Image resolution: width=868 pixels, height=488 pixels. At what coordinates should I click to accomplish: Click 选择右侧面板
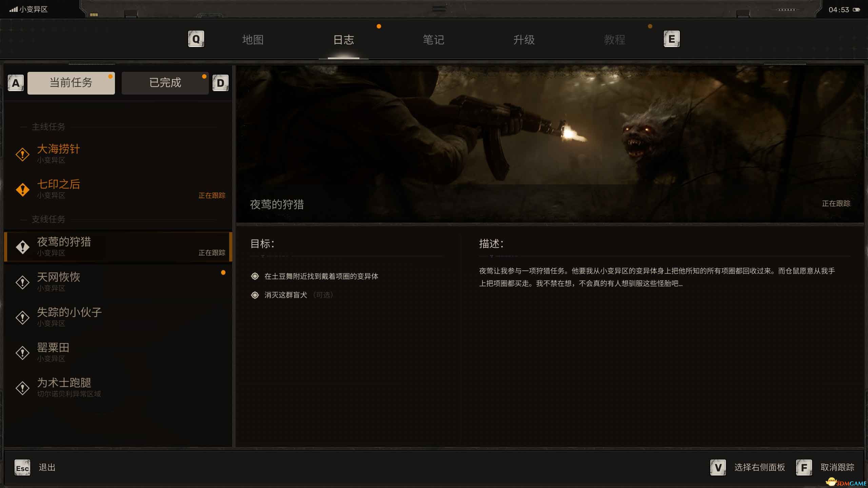coord(759,468)
